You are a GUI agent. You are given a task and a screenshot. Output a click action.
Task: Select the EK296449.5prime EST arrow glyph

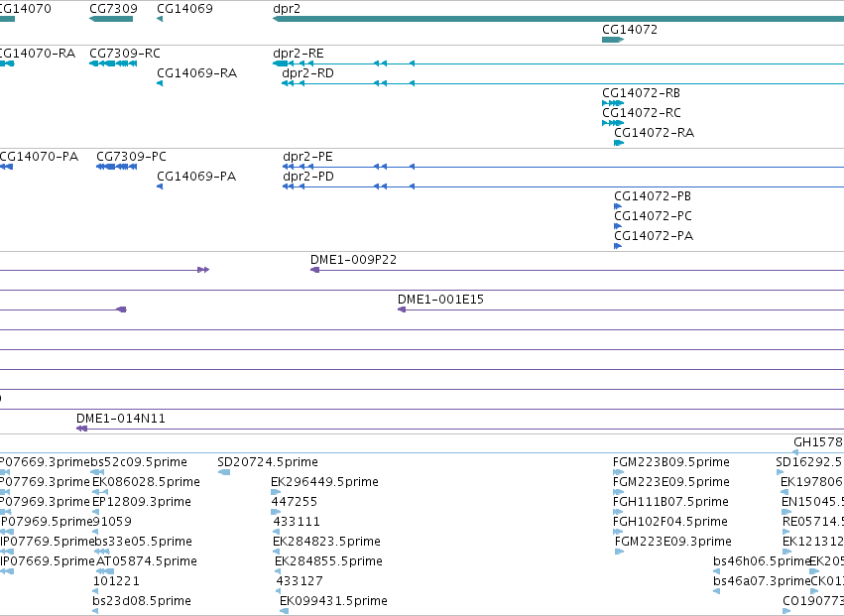pos(276,492)
